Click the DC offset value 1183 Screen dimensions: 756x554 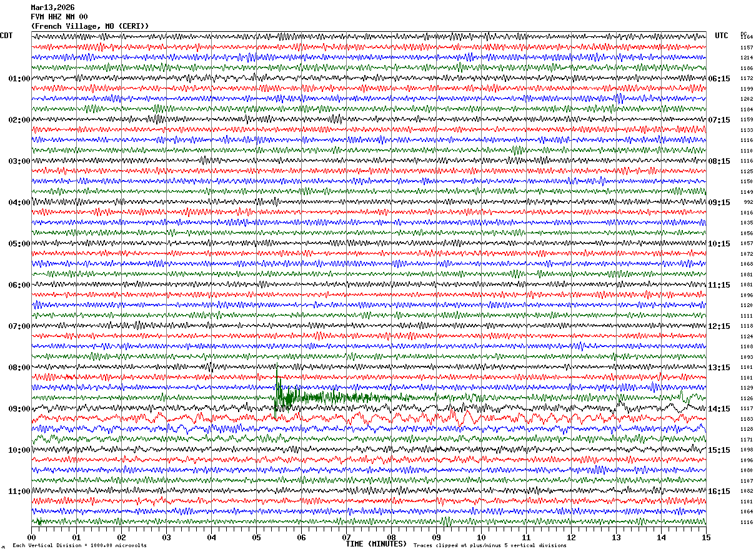click(x=747, y=419)
